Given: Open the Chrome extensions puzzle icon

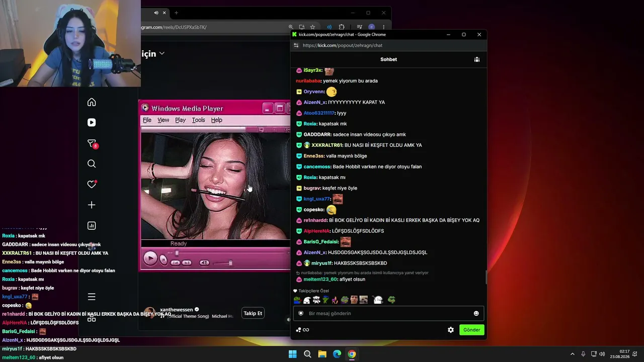Looking at the screenshot, I should point(342,27).
